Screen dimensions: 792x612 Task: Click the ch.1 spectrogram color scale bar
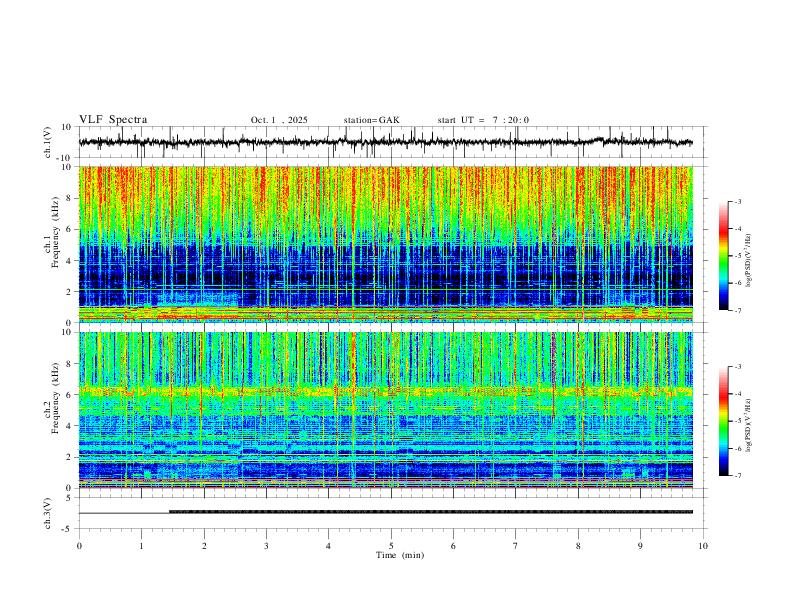point(723,256)
